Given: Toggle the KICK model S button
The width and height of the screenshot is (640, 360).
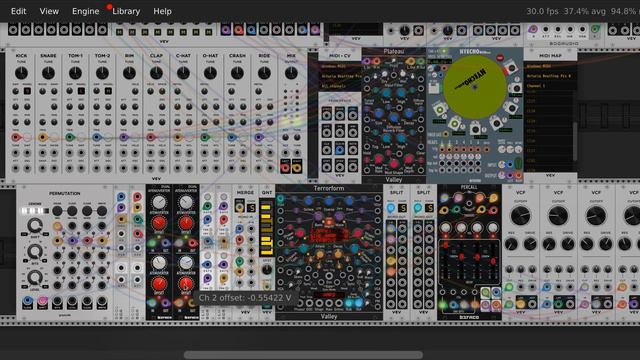Looking at the screenshot, I should pos(27,91).
